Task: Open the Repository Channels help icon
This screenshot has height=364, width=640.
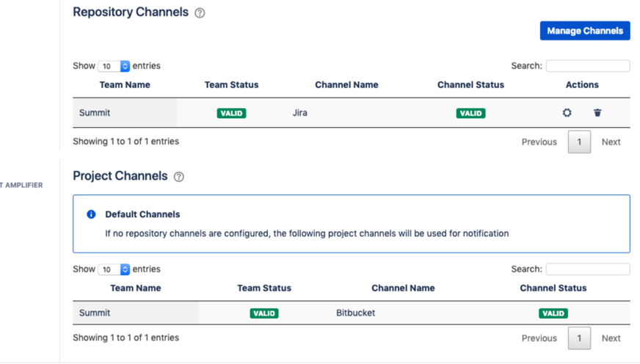Action: coord(200,13)
